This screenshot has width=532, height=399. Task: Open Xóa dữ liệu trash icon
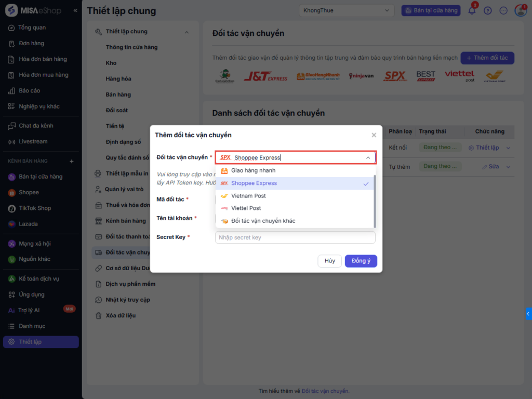(x=98, y=315)
